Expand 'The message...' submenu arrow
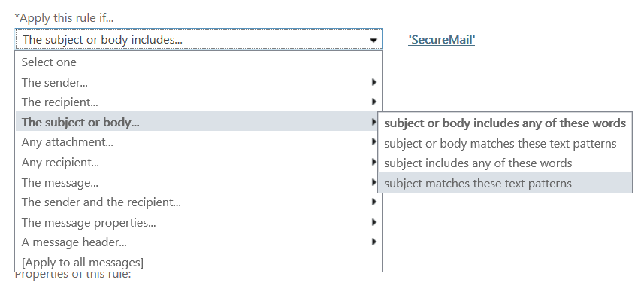This screenshot has width=644, height=283. 373,182
